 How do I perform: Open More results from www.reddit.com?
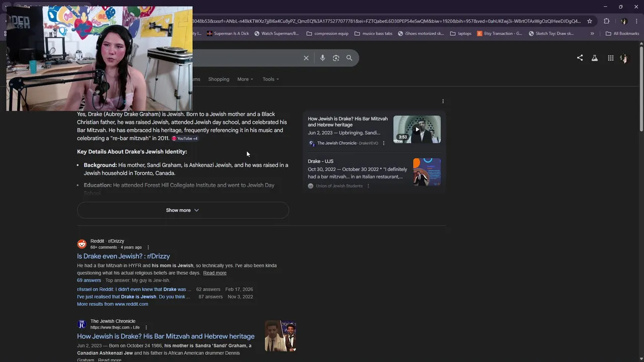pos(112,304)
